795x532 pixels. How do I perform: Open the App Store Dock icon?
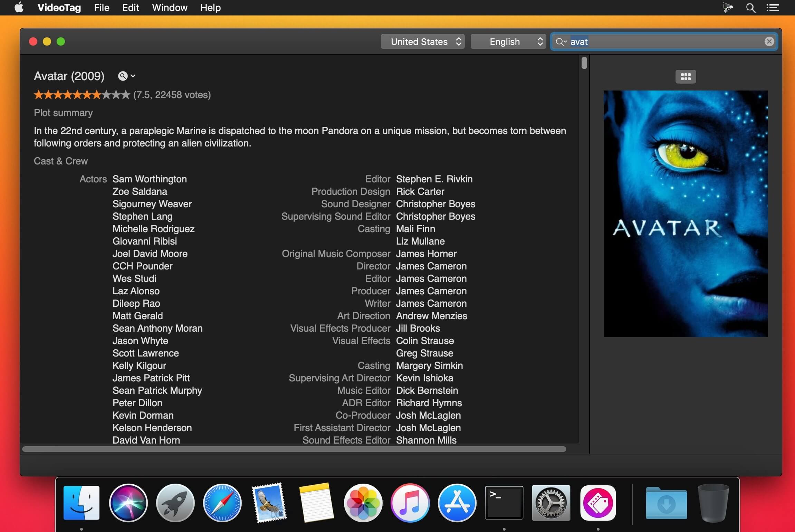[457, 503]
